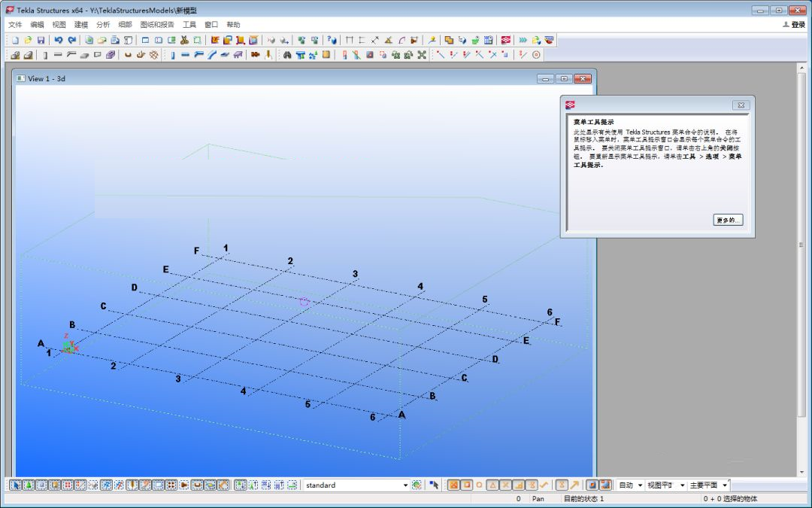Open the 自动 snap depth dropdown

click(640, 485)
